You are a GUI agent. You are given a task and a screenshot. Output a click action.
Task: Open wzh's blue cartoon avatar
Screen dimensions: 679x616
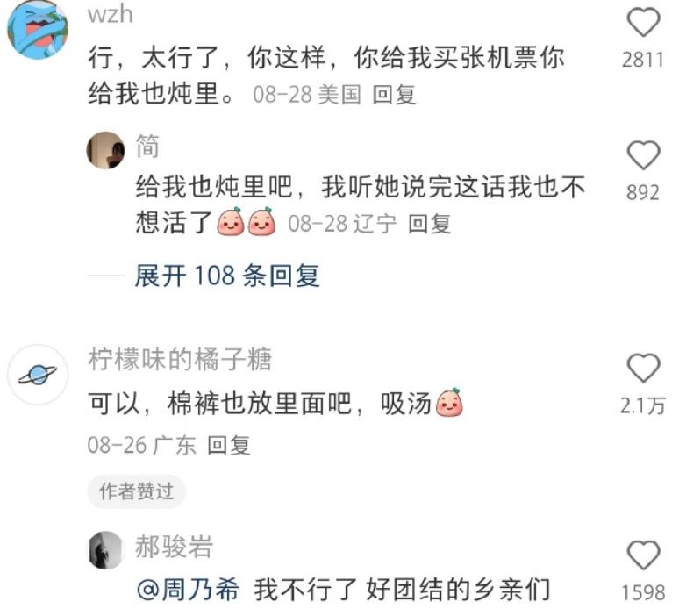[38, 29]
